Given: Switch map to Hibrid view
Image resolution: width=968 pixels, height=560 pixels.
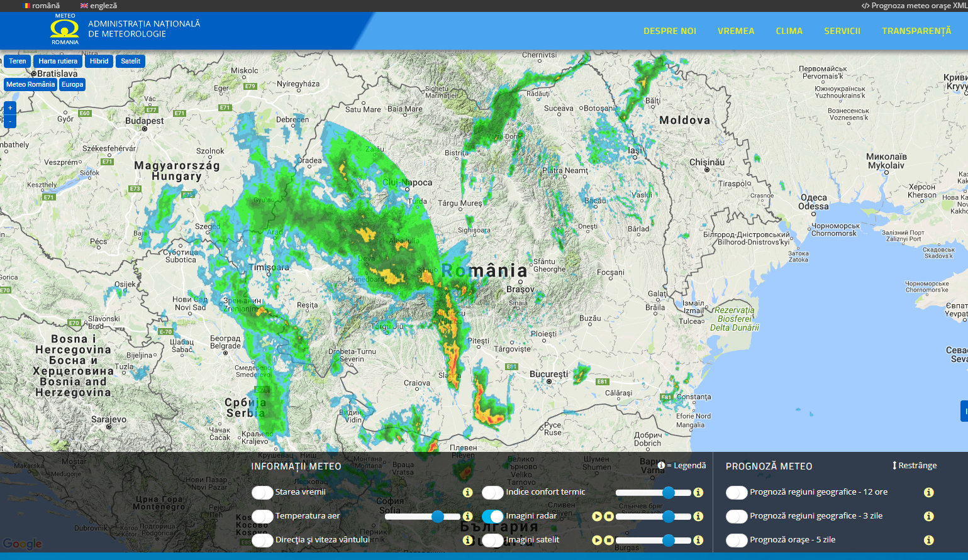Looking at the screenshot, I should (x=99, y=61).
